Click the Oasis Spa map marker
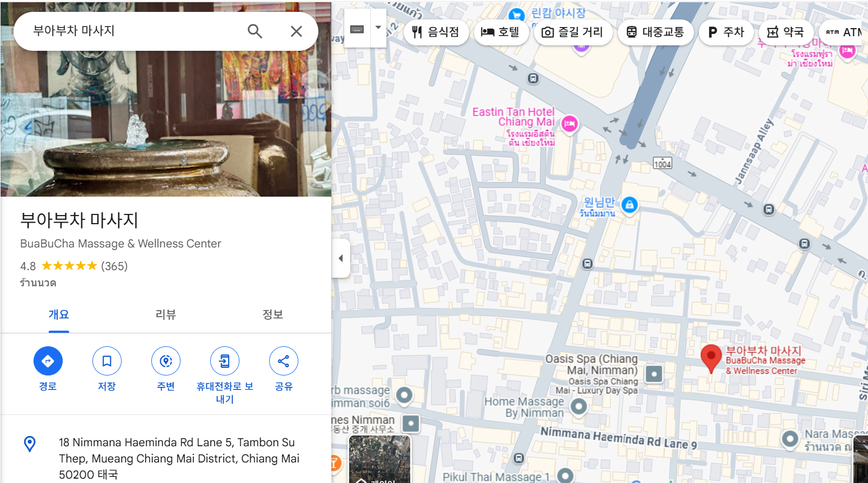Viewport: 868px width, 483px height. [654, 373]
